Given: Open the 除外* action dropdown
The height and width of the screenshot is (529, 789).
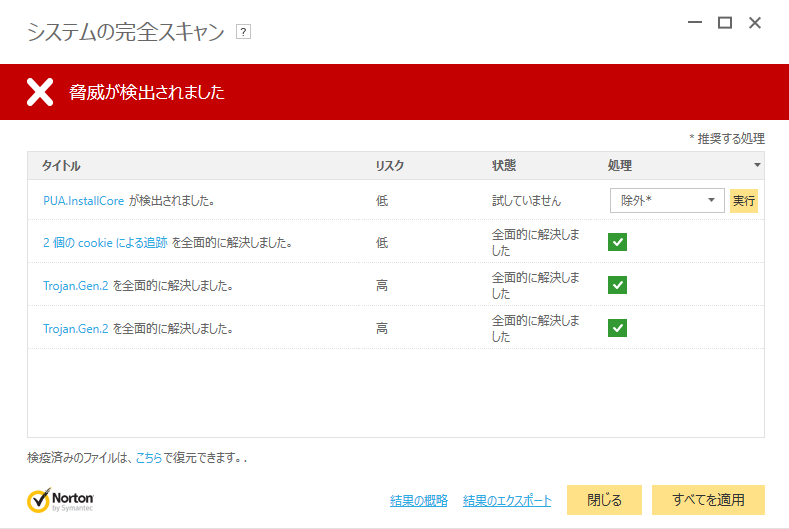Looking at the screenshot, I should point(667,201).
